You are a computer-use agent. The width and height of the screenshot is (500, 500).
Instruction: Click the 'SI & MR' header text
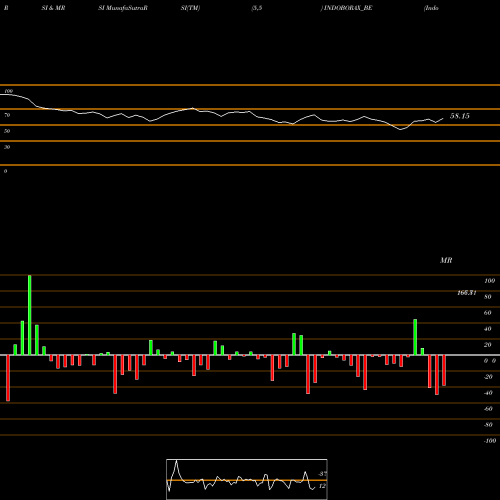pos(53,8)
